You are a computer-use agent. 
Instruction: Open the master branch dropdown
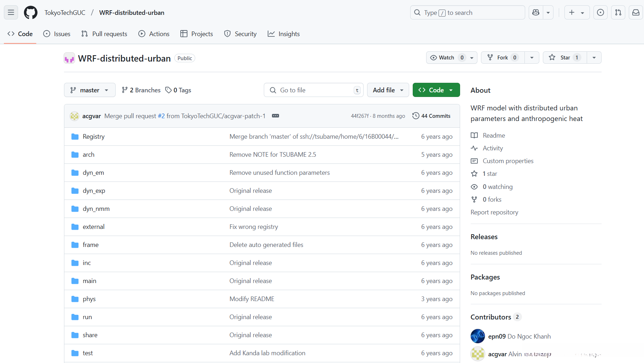click(89, 90)
